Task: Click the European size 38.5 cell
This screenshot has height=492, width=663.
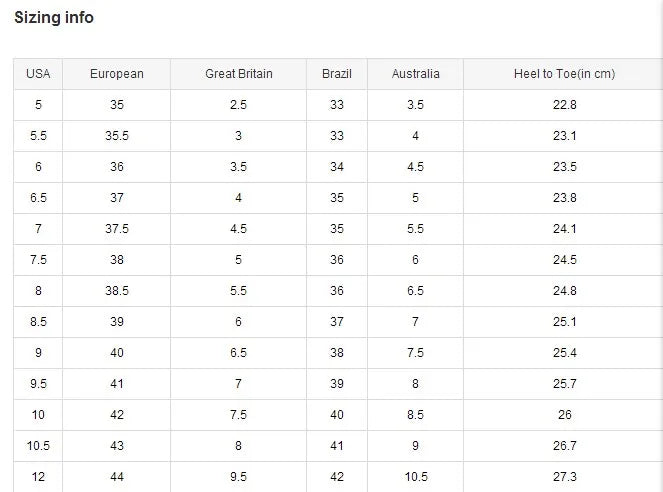Action: point(117,291)
